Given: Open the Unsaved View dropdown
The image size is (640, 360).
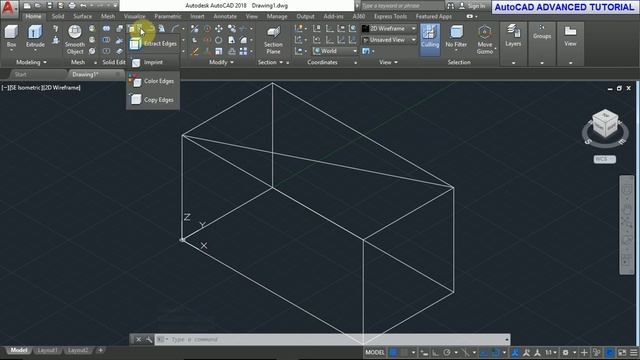Looking at the screenshot, I should pos(389,40).
